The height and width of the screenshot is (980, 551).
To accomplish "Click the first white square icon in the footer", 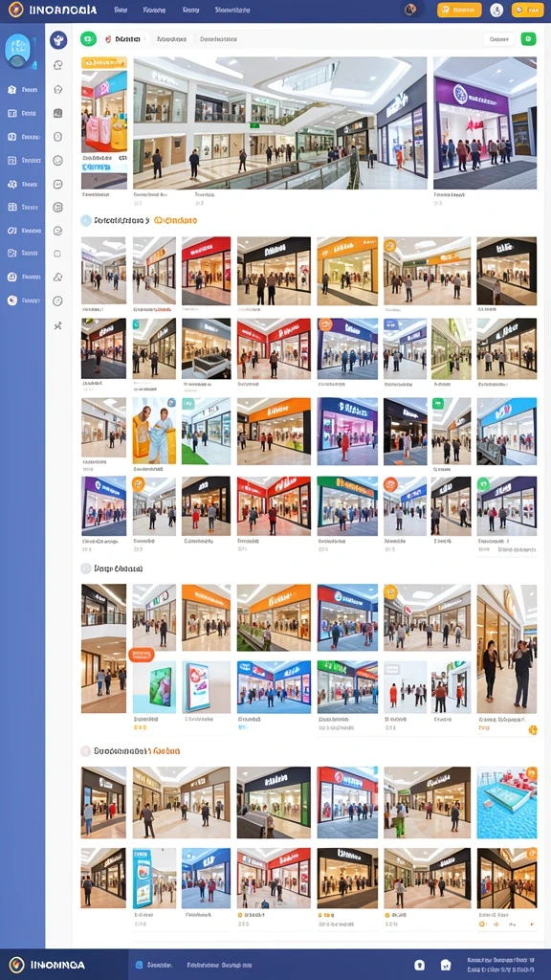I will tap(420, 965).
